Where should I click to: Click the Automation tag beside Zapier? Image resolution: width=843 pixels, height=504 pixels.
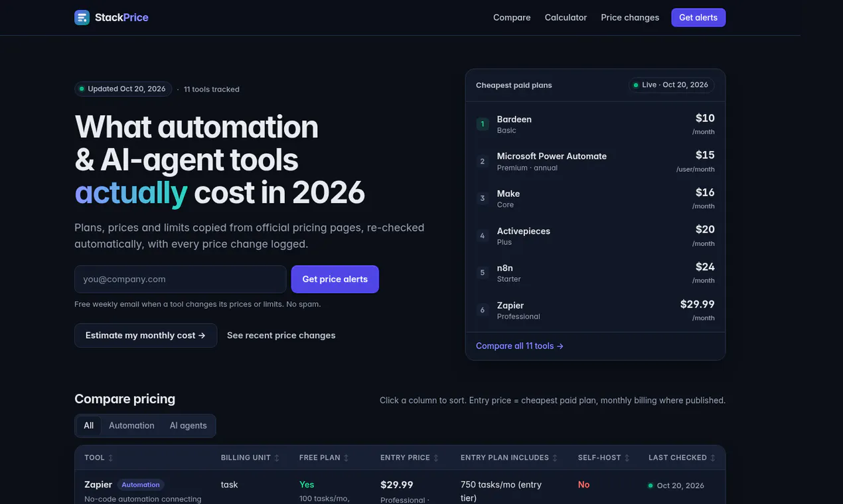click(x=141, y=485)
